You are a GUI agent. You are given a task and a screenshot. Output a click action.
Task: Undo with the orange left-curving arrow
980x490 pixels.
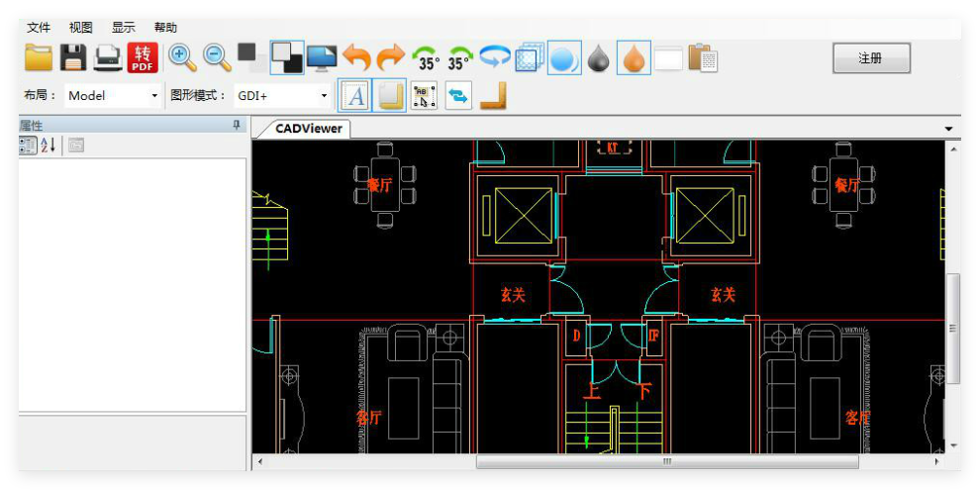[357, 57]
